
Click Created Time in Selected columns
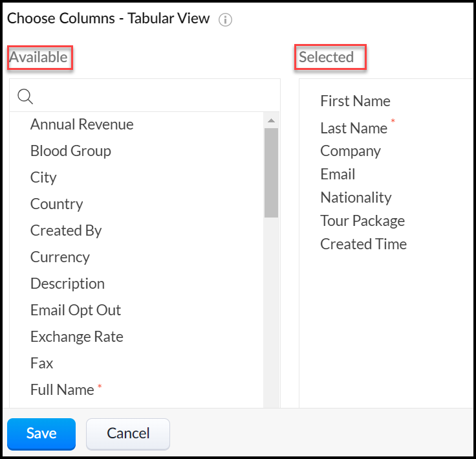[363, 244]
